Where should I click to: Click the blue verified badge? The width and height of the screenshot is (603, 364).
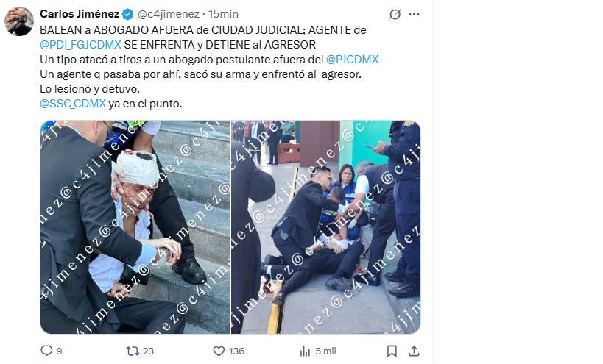tap(127, 14)
